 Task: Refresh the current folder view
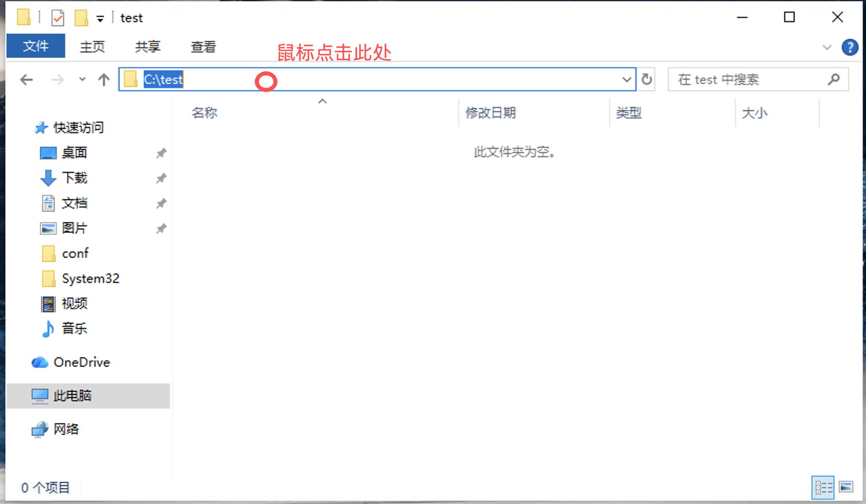click(647, 79)
